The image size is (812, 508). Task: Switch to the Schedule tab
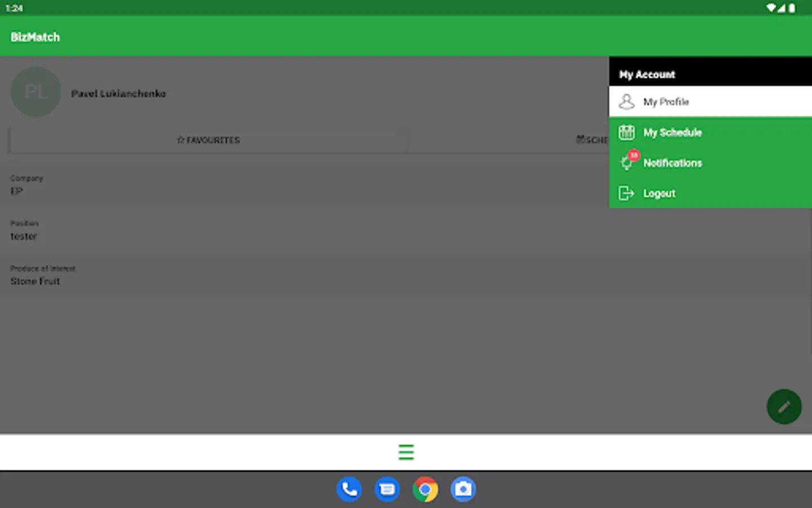pos(592,140)
